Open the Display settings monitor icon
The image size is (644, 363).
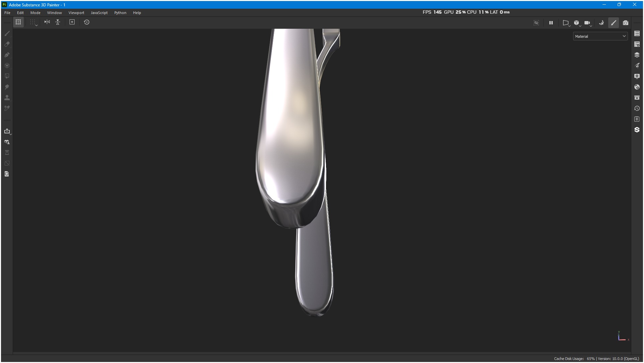(637, 76)
